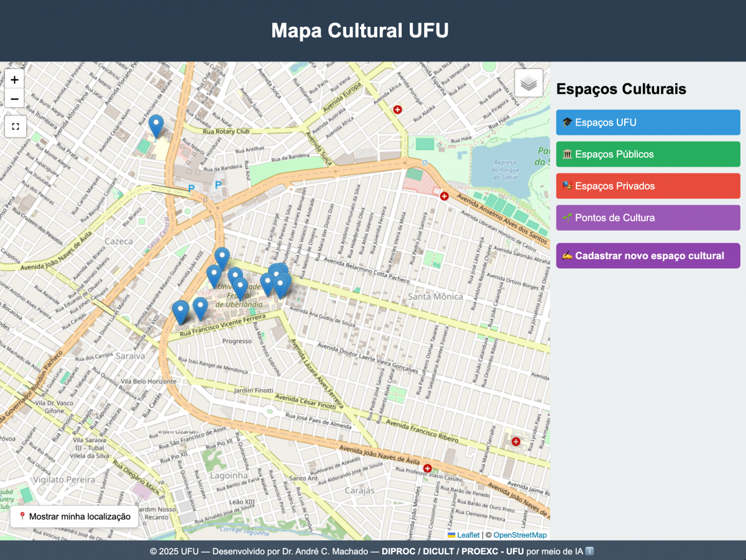This screenshot has height=560, width=746.
Task: Open the Pontos de Cultura list
Action: [x=648, y=218]
